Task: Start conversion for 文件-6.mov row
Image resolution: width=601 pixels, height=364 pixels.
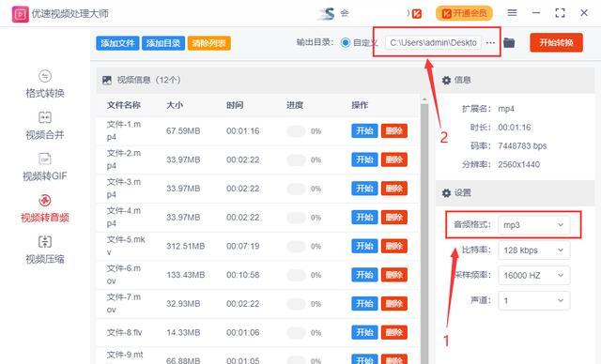Action: (364, 275)
